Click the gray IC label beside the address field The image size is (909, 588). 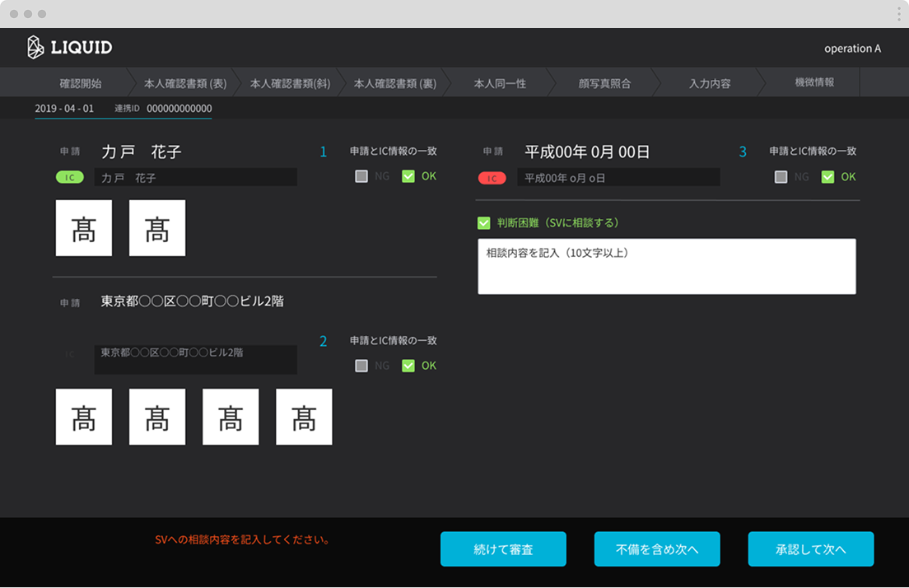tap(68, 352)
